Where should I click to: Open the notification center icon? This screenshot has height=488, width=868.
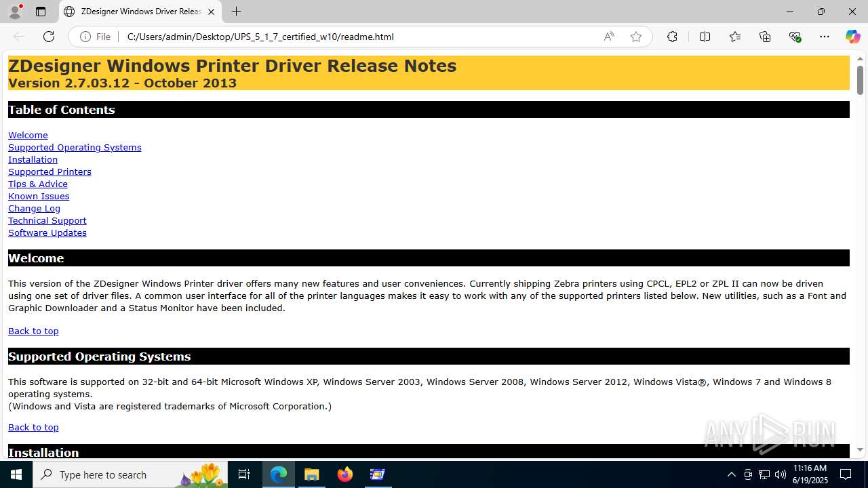(x=846, y=474)
